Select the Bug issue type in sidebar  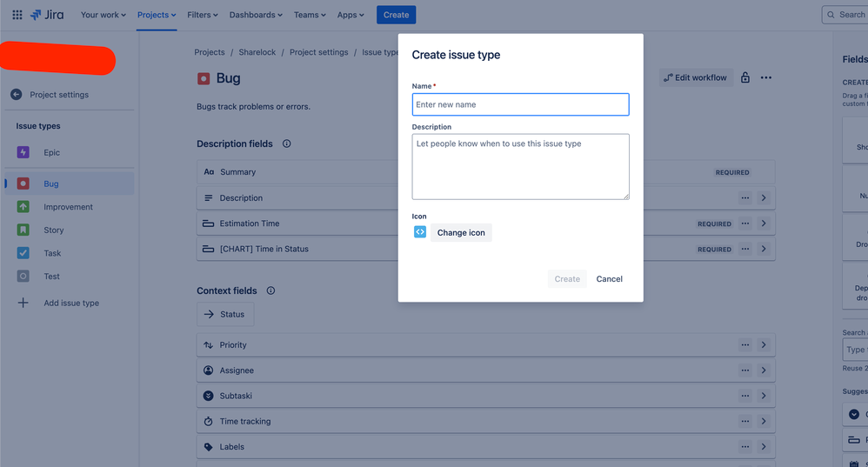[x=70, y=183]
